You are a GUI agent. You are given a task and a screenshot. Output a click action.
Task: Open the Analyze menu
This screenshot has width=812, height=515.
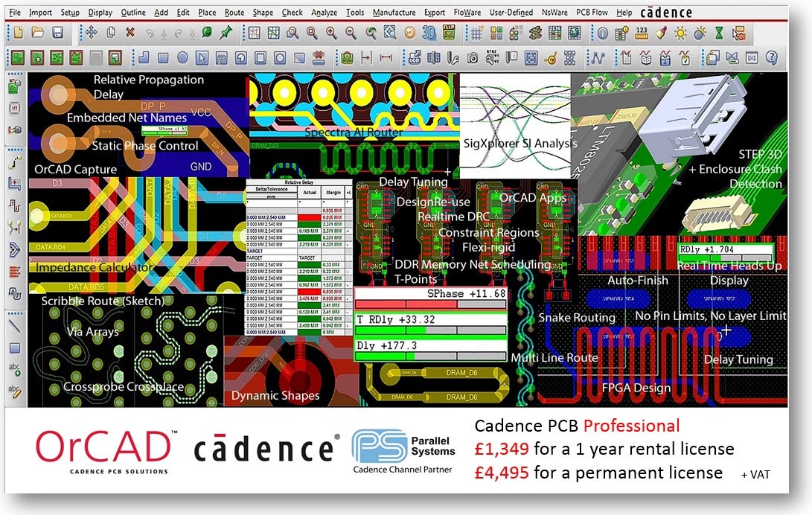tap(325, 13)
